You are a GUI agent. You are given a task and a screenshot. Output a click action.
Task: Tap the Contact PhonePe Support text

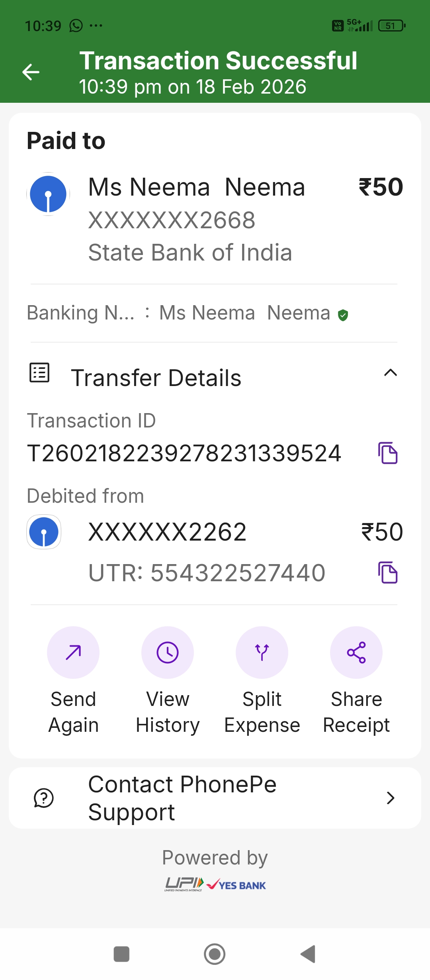tap(182, 798)
